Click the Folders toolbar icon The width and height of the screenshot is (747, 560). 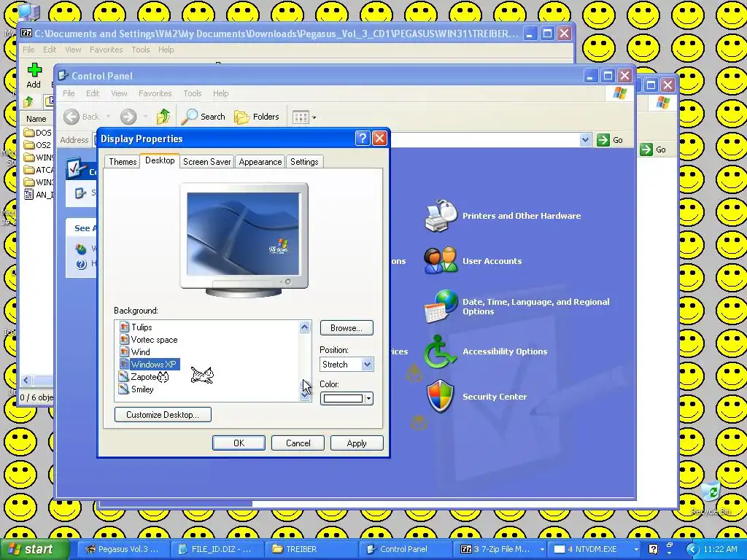click(241, 117)
